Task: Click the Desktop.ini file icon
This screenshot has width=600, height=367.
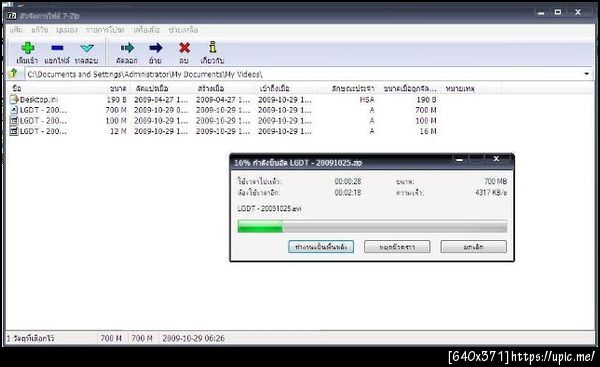Action: point(14,99)
